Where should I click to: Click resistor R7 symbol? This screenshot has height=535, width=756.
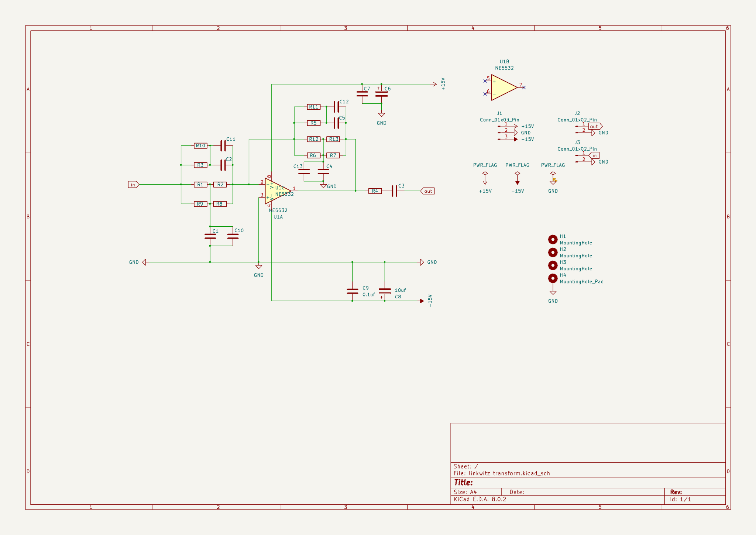click(x=333, y=155)
